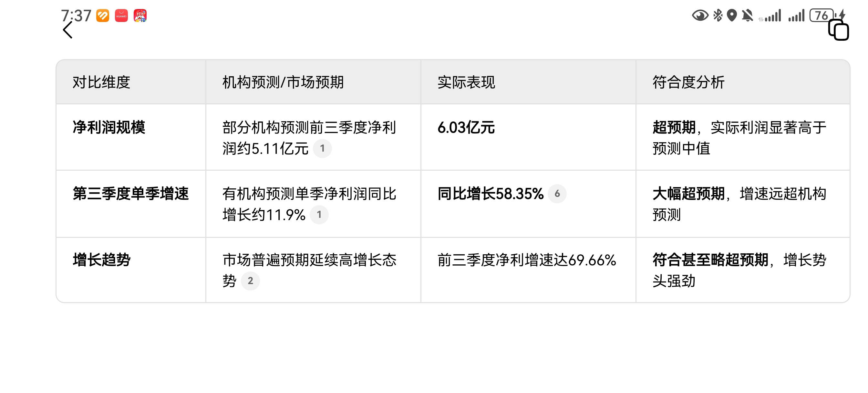Tap the Bluetooth status icon
Screen dimensions: 868x393
click(718, 16)
